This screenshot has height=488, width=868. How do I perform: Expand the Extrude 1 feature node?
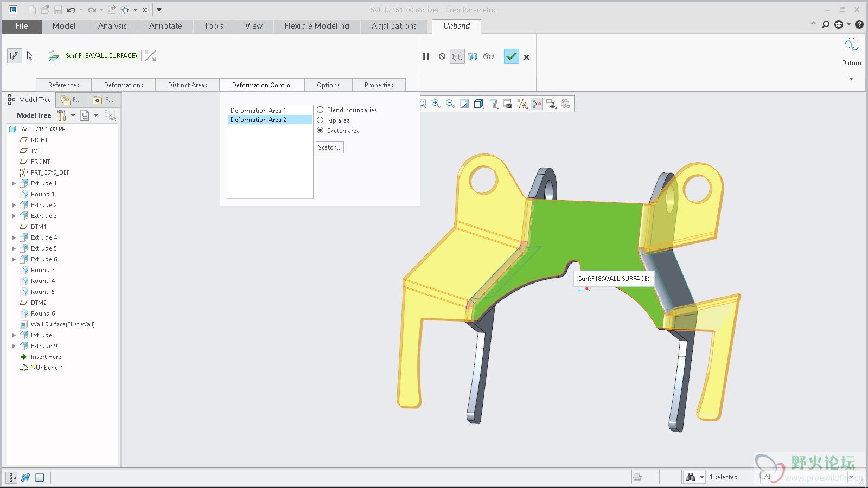(14, 183)
